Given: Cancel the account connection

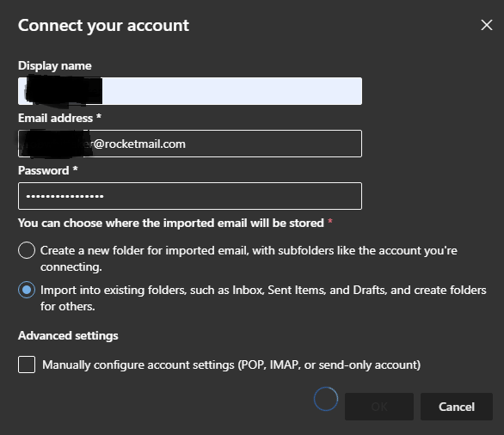Looking at the screenshot, I should click(x=457, y=407).
